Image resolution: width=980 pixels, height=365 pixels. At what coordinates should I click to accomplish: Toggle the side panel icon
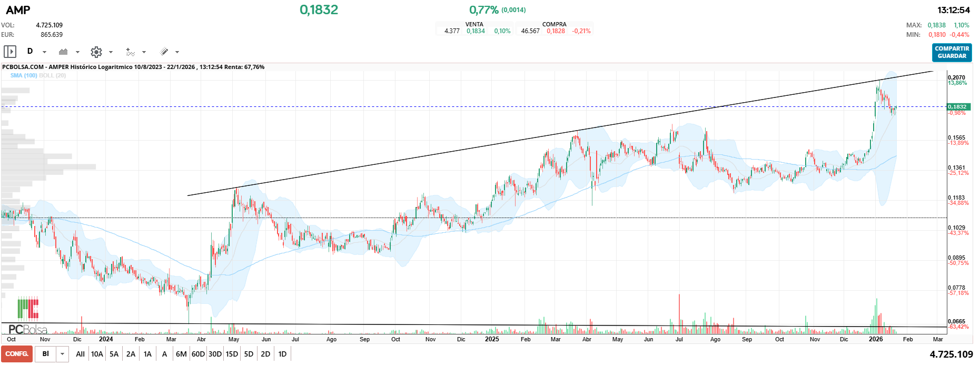pos(10,52)
